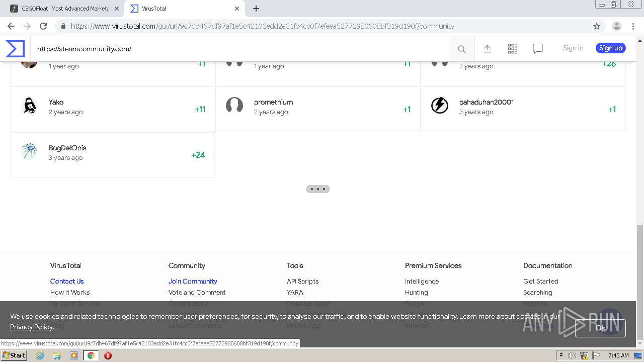Image resolution: width=644 pixels, height=362 pixels.
Task: Open Vote and Comment link
Action: coord(197,293)
